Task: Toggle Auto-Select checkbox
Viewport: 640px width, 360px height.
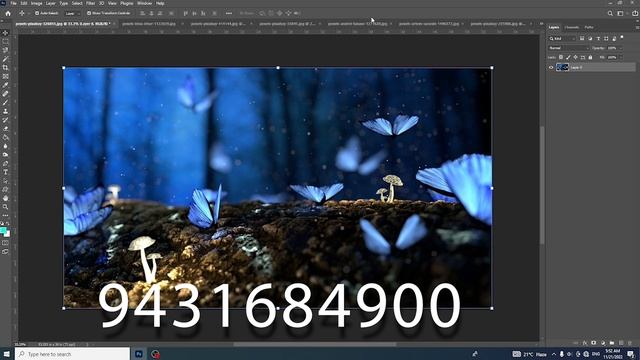Action: [x=37, y=13]
